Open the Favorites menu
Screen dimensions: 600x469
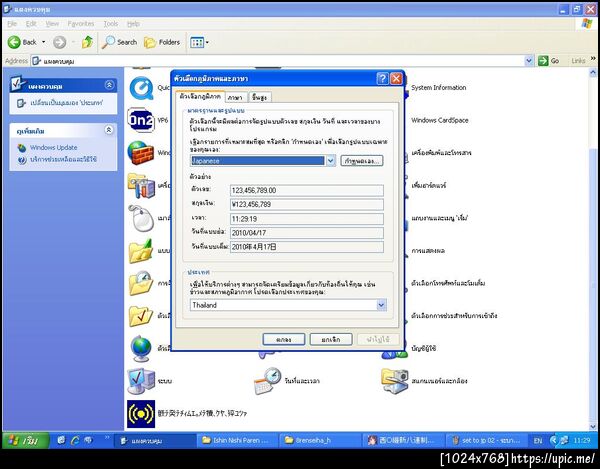click(81, 24)
